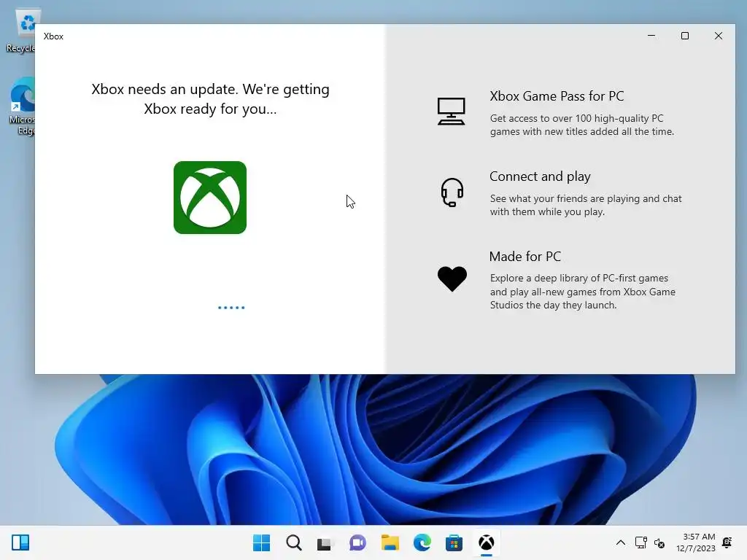747x560 pixels.
Task: Select the Xbox app taskbar icon
Action: click(486, 542)
